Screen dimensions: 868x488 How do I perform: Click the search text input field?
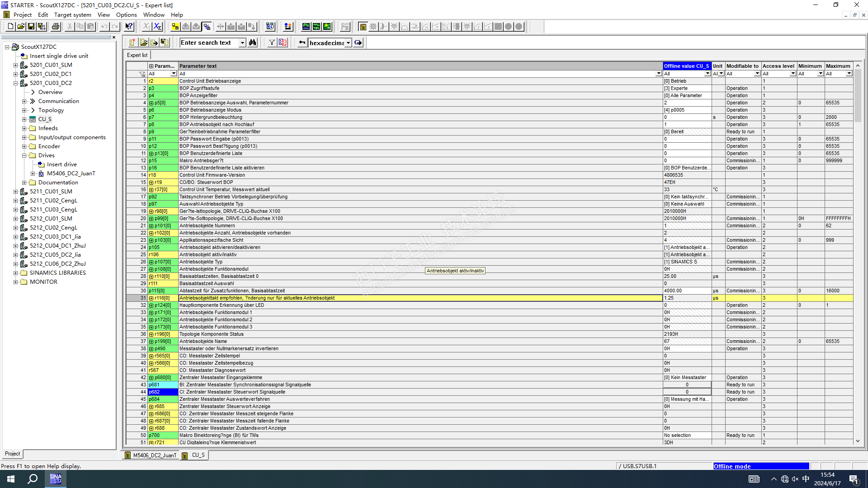(x=209, y=43)
